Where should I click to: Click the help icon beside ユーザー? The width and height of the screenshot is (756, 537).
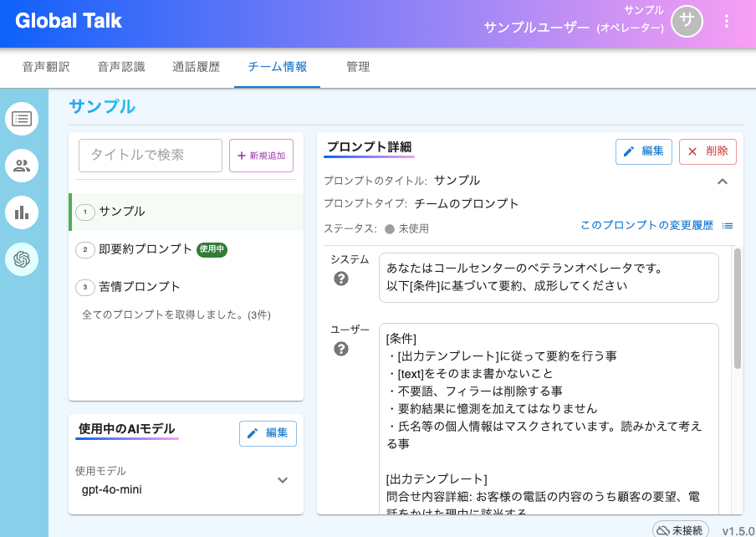click(x=341, y=349)
